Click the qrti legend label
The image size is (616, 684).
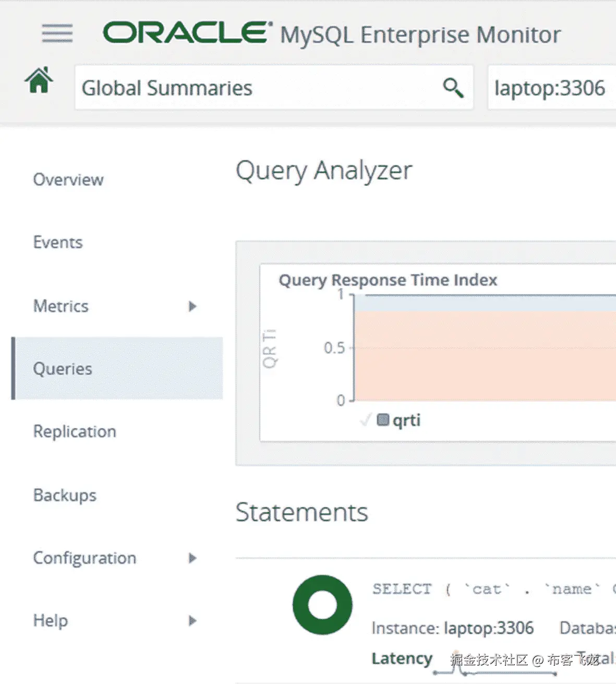click(x=406, y=420)
